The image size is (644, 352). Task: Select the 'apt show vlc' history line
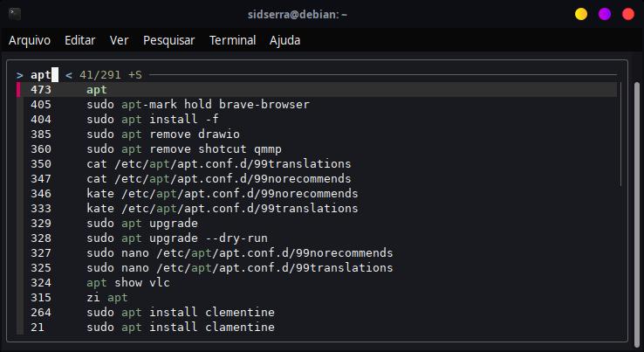click(x=128, y=283)
